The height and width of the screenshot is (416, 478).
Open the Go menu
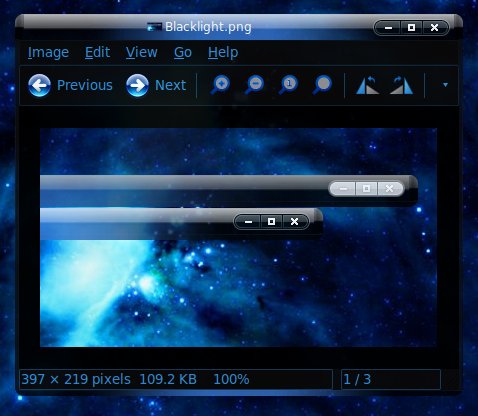pyautogui.click(x=183, y=52)
